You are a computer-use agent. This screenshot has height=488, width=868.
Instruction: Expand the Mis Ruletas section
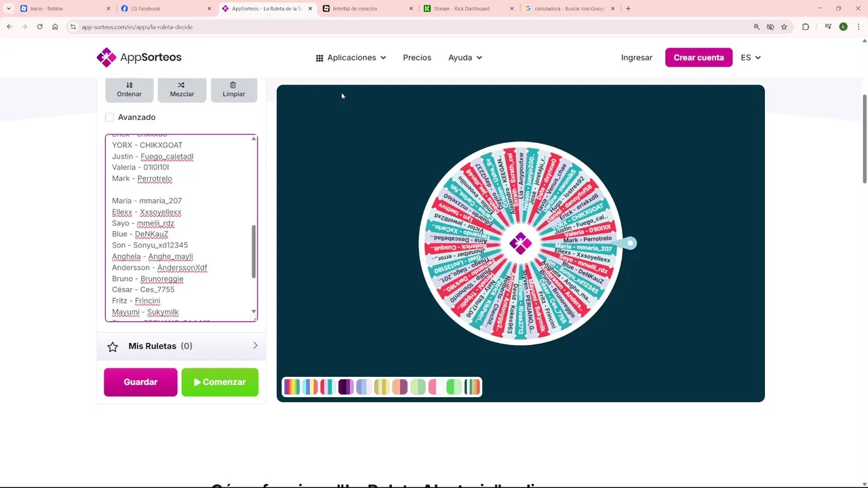[x=181, y=346]
